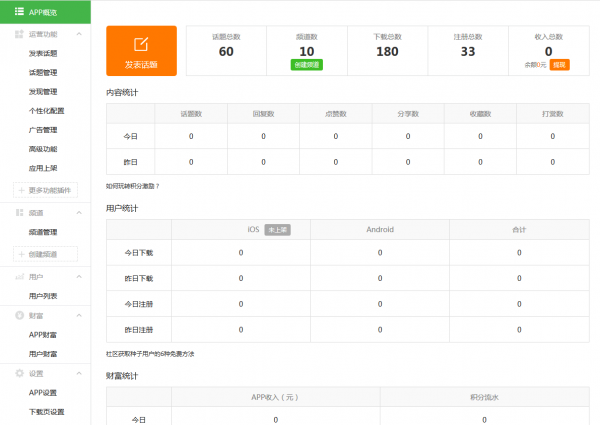
Task: Click the 点赞数 column header
Action: click(336, 114)
